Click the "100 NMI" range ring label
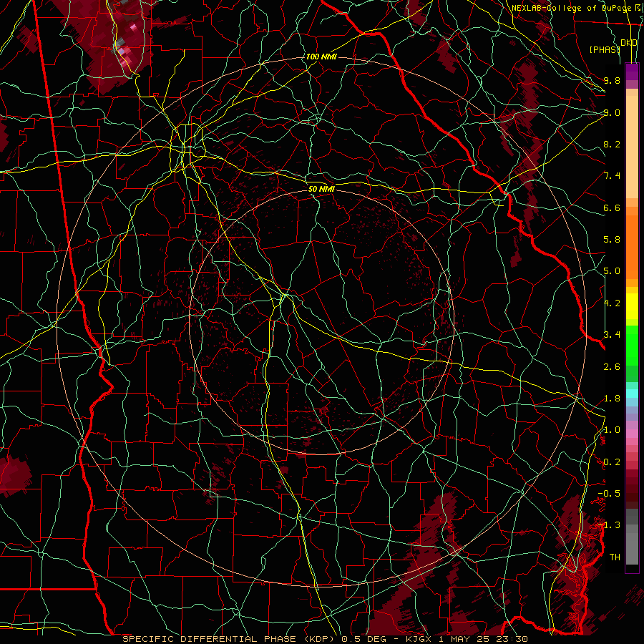This screenshot has width=644, height=644. coord(321,57)
